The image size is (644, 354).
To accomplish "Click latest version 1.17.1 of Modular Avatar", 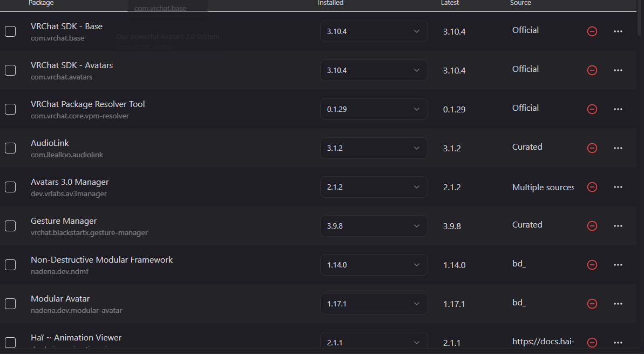I will 454,304.
